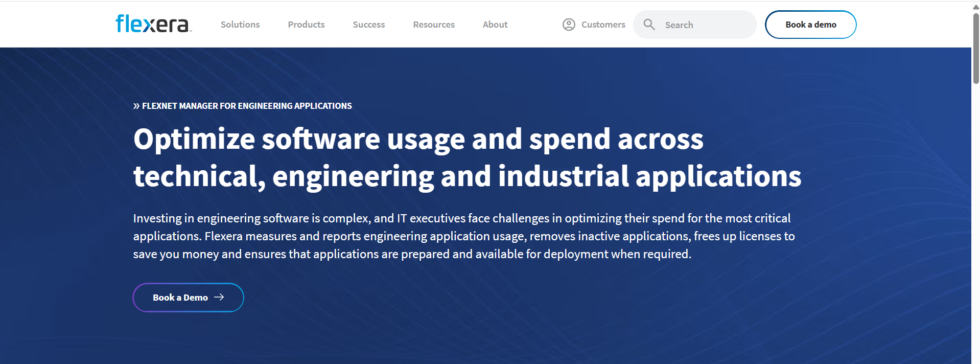The width and height of the screenshot is (980, 364).
Task: Expand the About navigation item
Action: [495, 25]
